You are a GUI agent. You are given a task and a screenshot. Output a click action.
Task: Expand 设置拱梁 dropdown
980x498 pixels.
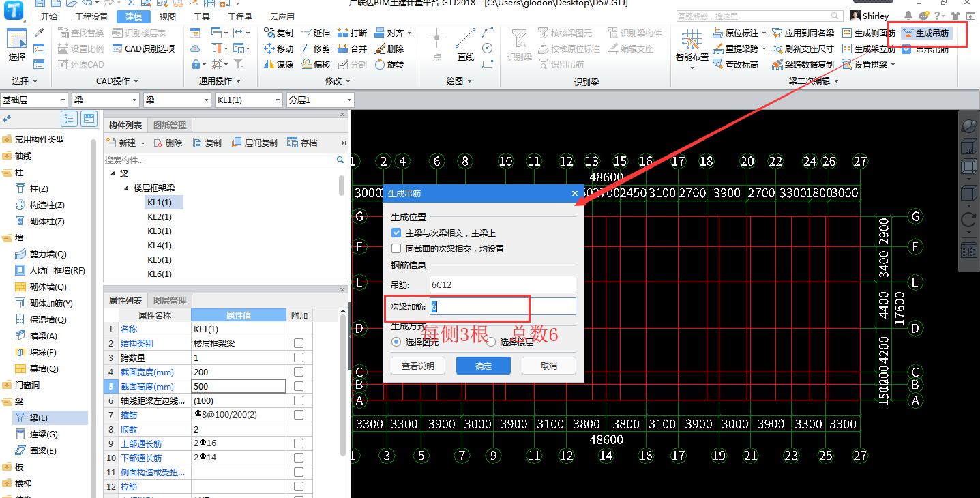(893, 65)
